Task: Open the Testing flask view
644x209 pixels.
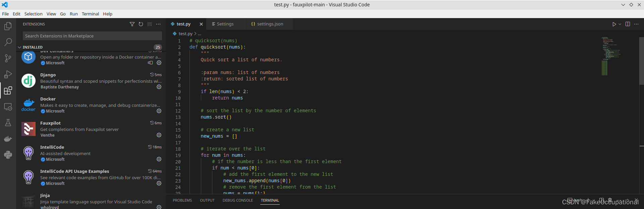Action: [8, 123]
